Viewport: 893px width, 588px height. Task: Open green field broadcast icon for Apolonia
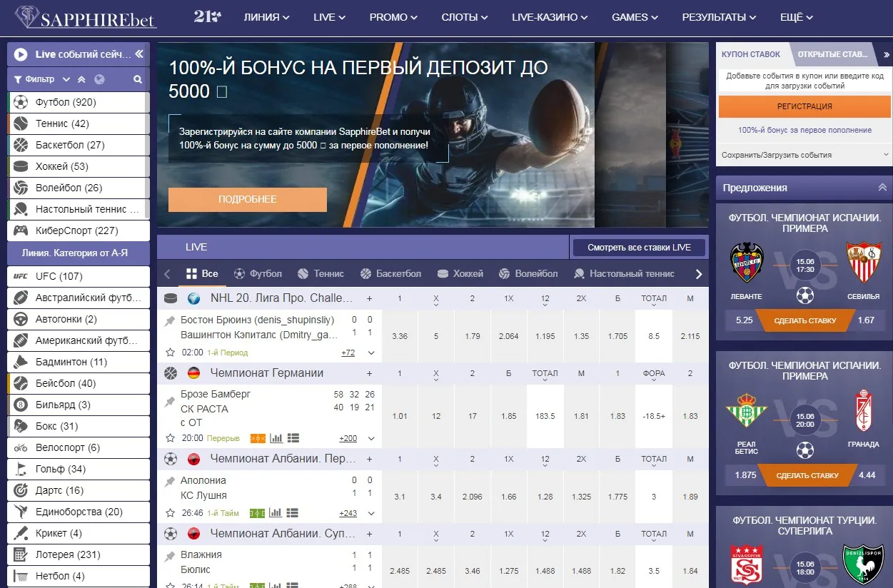[x=257, y=513]
